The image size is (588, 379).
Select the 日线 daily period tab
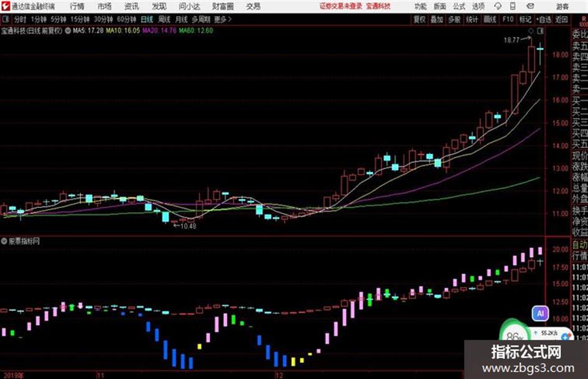[147, 19]
